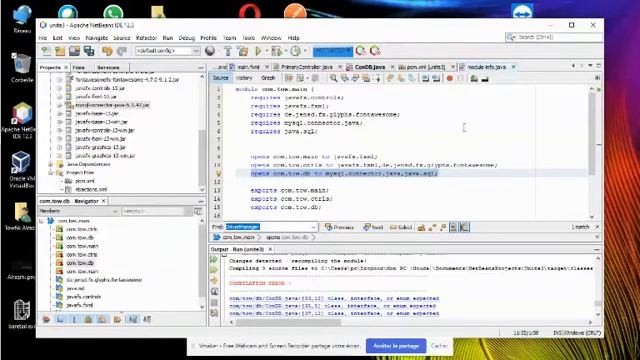Open the Refactor menu
Image resolution: width=640 pixels, height=360 pixels.
(146, 38)
